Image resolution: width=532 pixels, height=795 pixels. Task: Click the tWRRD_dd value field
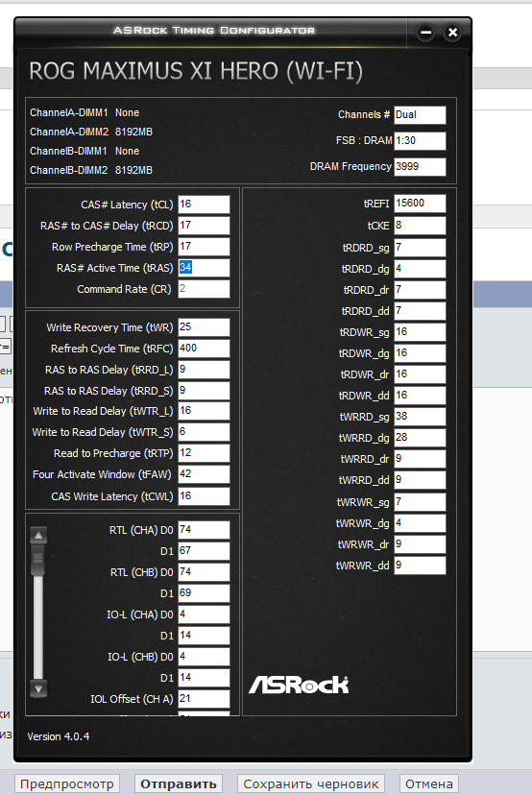pos(420,480)
